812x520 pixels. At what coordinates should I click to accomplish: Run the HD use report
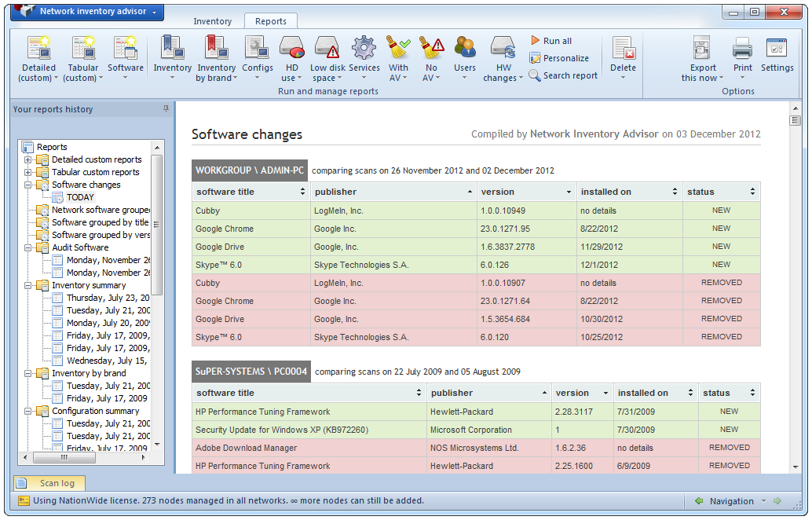[291, 48]
